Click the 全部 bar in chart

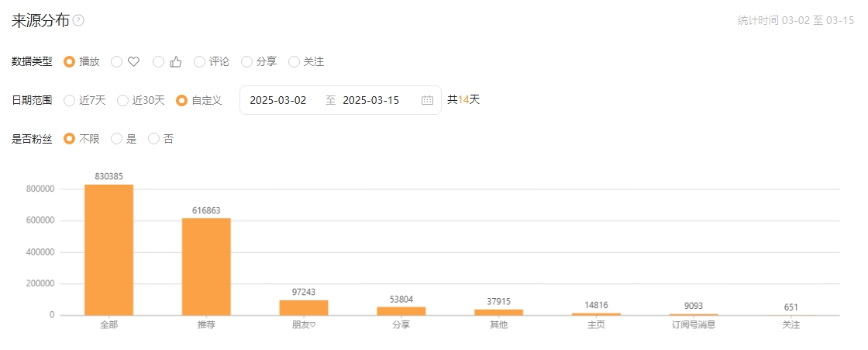(108, 250)
